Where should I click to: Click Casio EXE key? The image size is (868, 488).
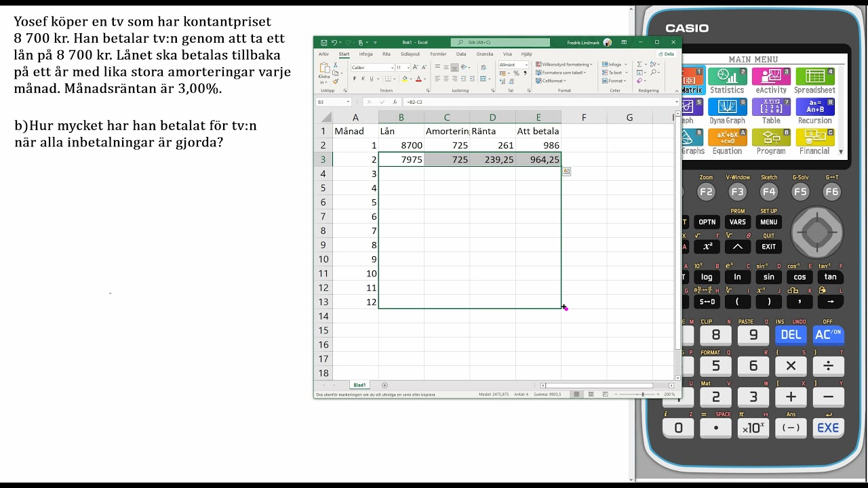(x=828, y=428)
